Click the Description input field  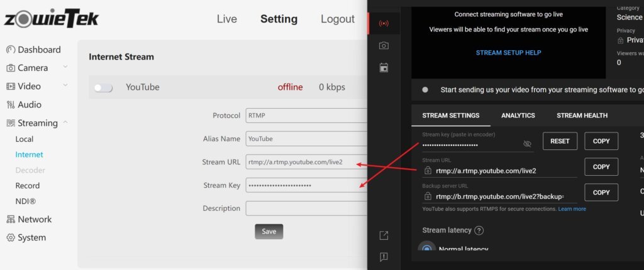pyautogui.click(x=306, y=208)
